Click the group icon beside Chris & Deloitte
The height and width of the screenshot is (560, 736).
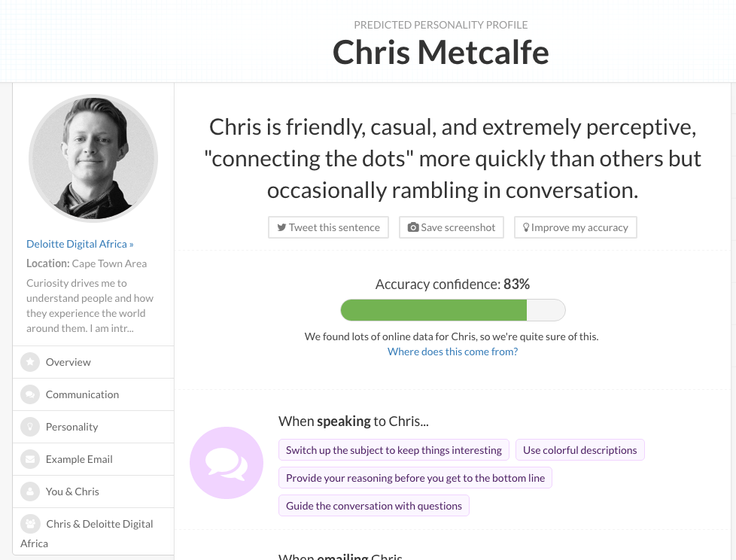(31, 524)
